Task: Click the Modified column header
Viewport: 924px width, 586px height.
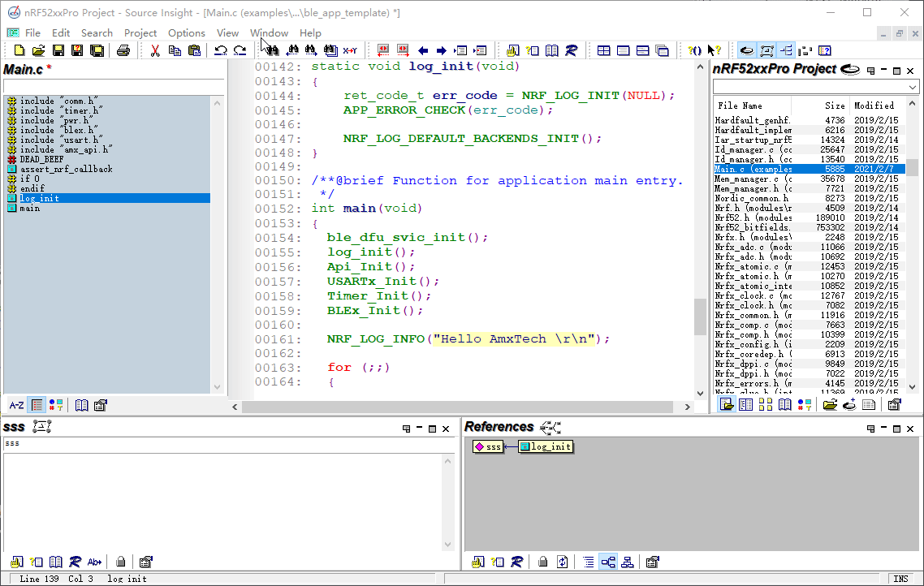Action: pos(874,106)
